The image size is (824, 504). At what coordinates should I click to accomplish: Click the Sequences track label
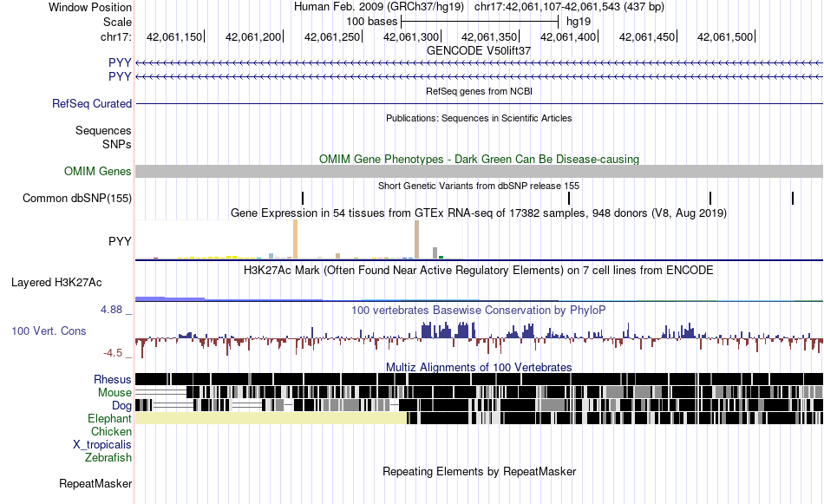coord(103,130)
